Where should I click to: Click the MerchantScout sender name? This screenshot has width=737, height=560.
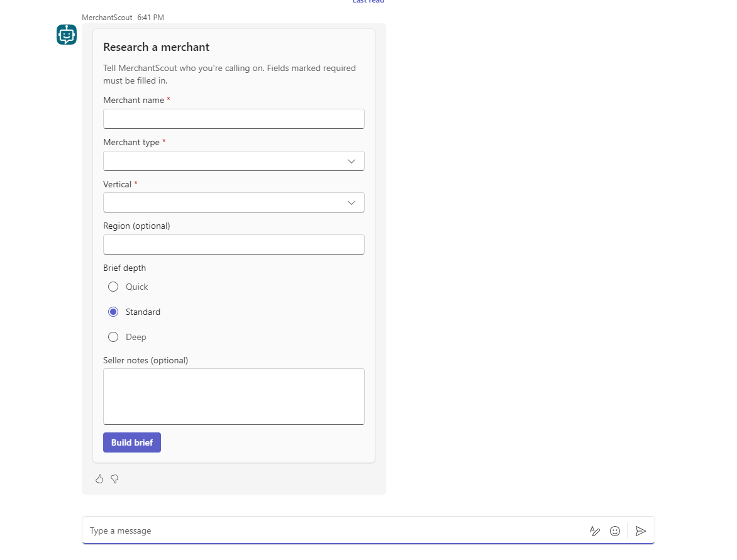(107, 18)
